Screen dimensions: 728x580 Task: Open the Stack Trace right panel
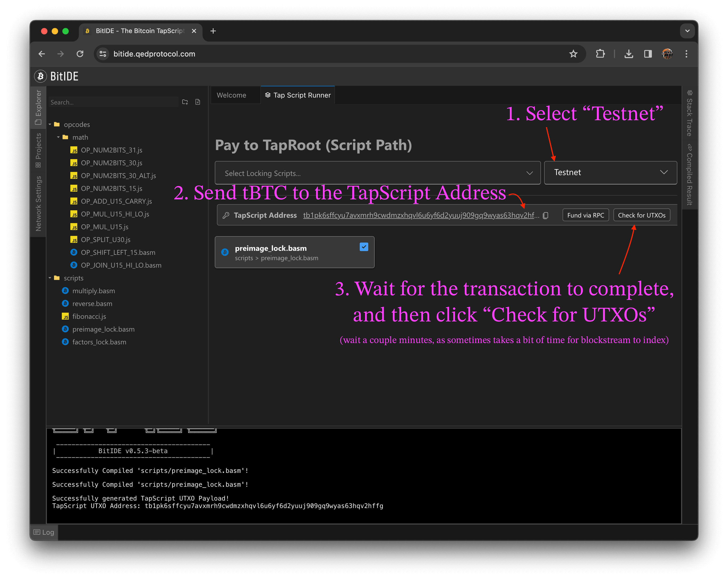(690, 113)
